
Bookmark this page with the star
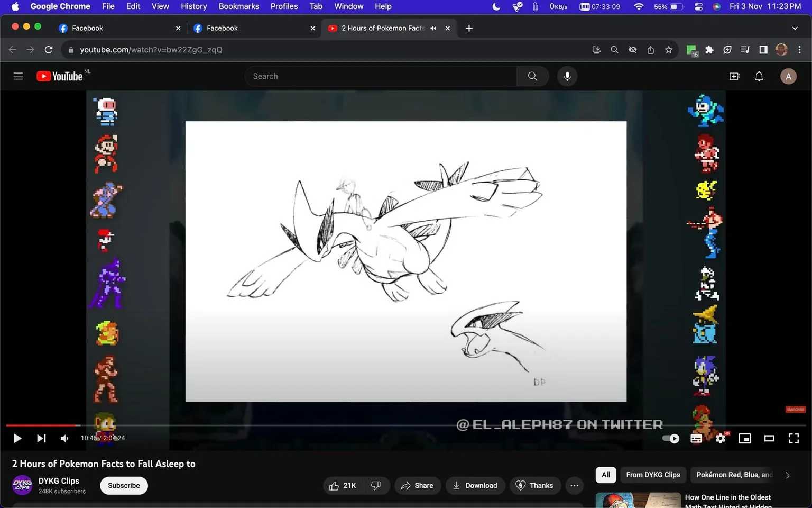[x=669, y=50]
